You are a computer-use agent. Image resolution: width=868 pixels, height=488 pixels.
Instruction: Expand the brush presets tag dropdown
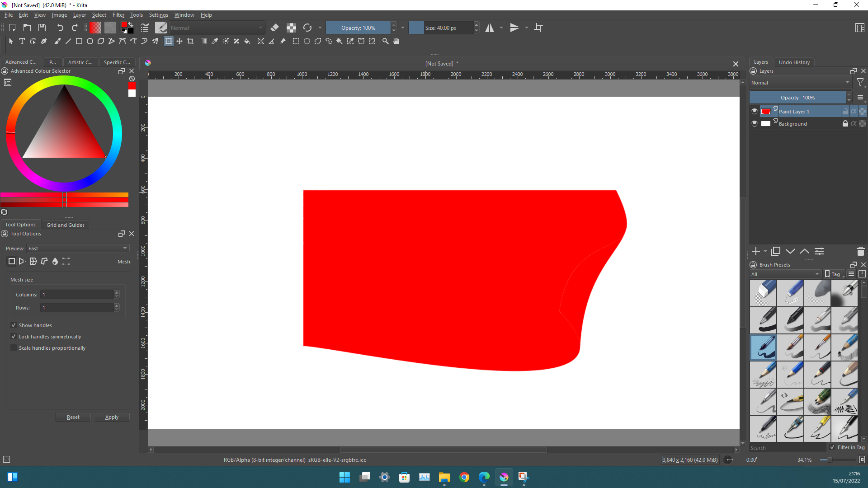[x=786, y=274]
